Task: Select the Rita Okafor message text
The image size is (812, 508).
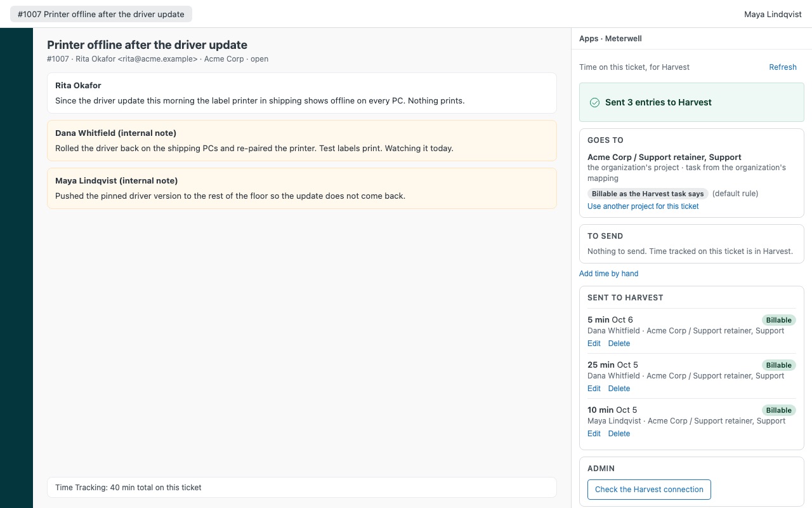Action: point(260,100)
